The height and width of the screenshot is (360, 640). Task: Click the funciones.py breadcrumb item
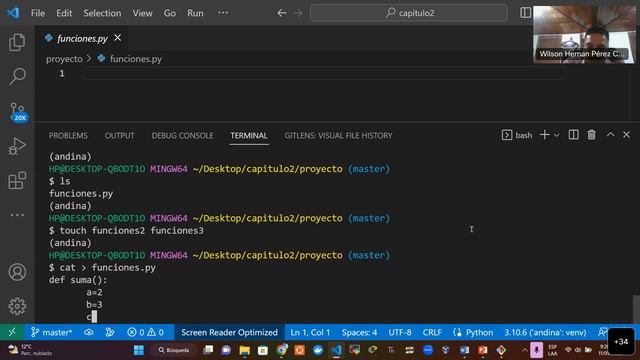[136, 59]
